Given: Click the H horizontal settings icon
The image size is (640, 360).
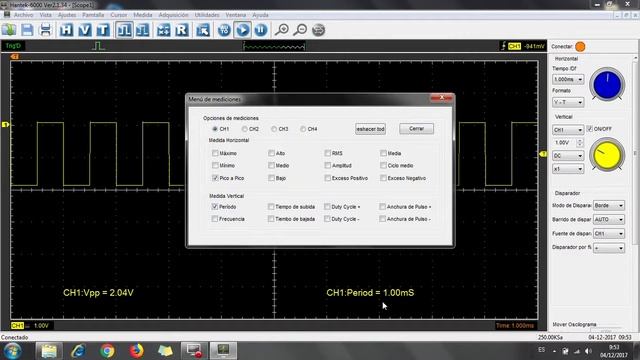Looking at the screenshot, I should [x=66, y=30].
